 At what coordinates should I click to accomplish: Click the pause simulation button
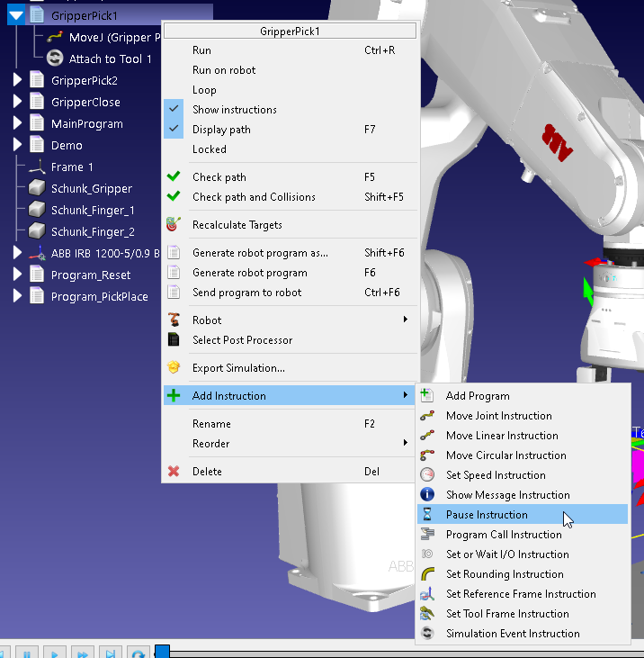pyautogui.click(x=27, y=653)
